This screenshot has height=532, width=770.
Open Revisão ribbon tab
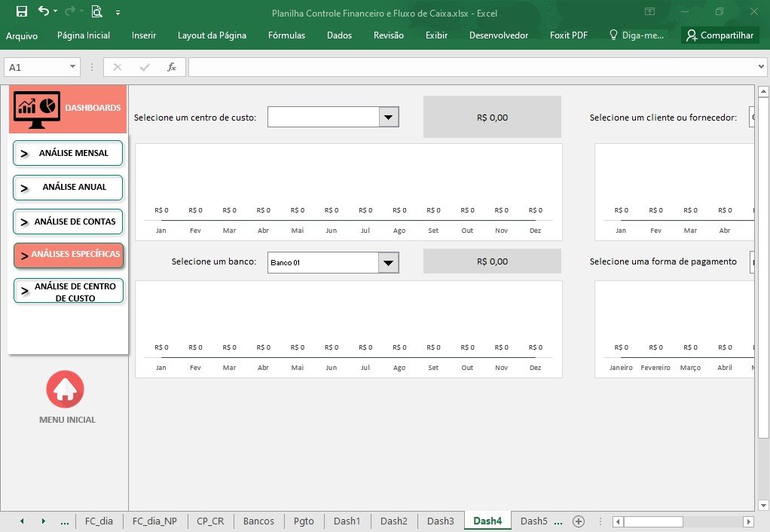[389, 35]
